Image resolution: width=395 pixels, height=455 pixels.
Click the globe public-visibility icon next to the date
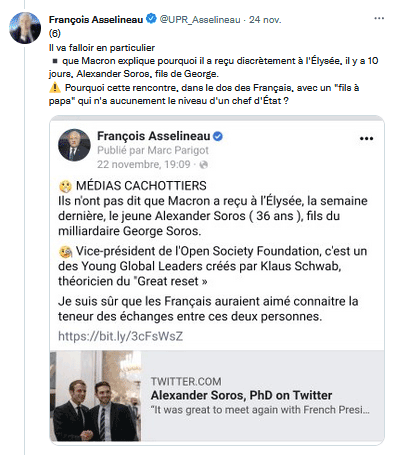point(204,164)
